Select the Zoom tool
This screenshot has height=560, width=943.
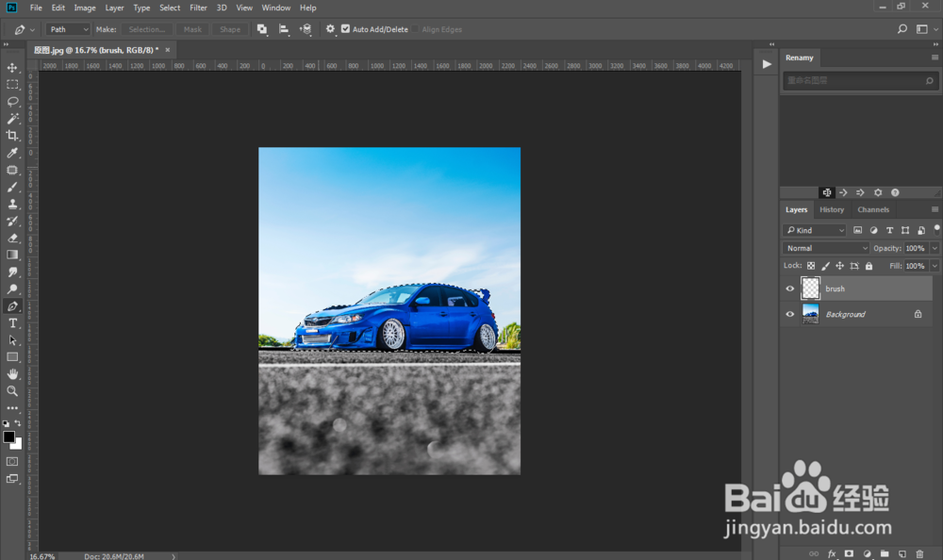[x=12, y=391]
